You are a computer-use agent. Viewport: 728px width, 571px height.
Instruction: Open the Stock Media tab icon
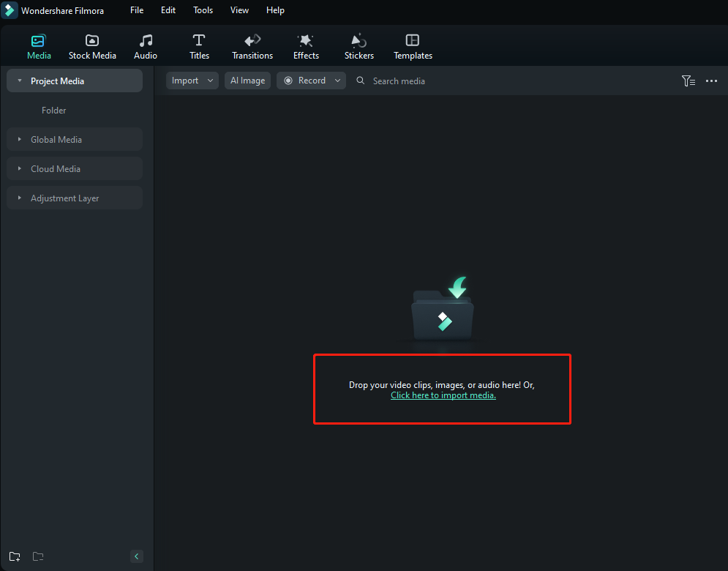[92, 41]
